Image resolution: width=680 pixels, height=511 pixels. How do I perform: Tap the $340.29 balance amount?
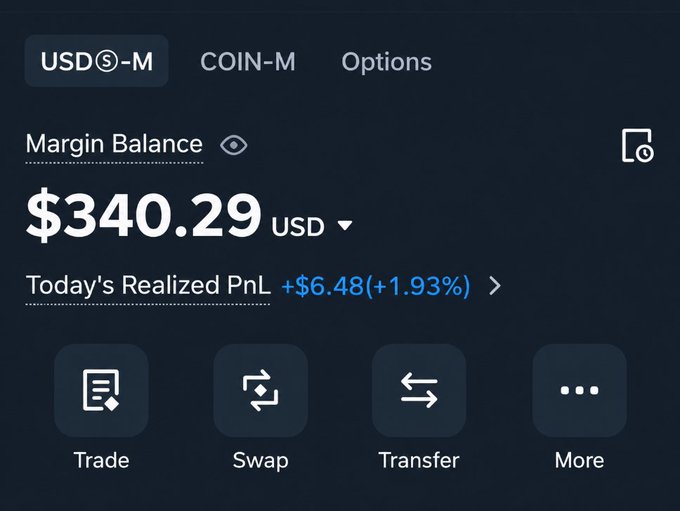(x=144, y=216)
